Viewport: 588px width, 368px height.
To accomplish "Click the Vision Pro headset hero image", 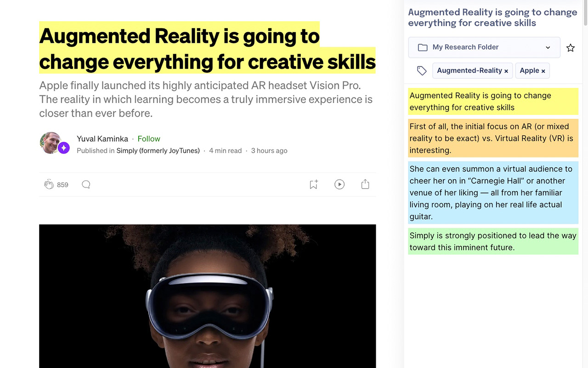I will pyautogui.click(x=207, y=296).
